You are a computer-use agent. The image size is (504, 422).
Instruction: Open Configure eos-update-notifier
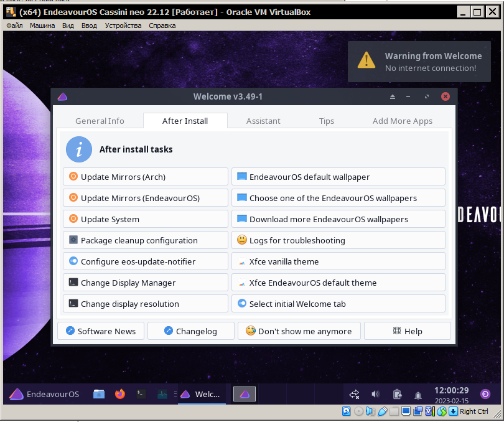[x=146, y=261]
